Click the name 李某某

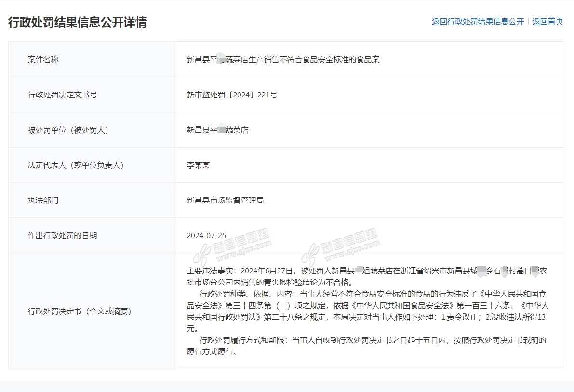[x=198, y=165]
